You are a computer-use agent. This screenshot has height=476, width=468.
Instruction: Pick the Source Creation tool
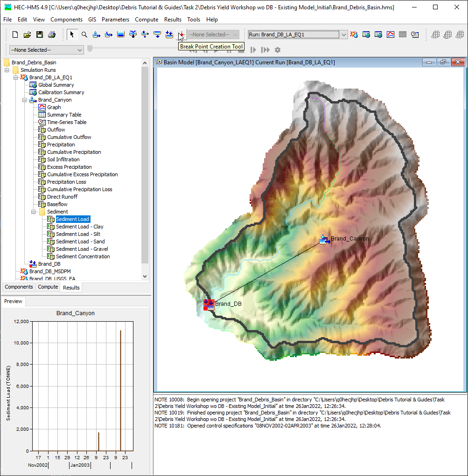click(x=157, y=34)
